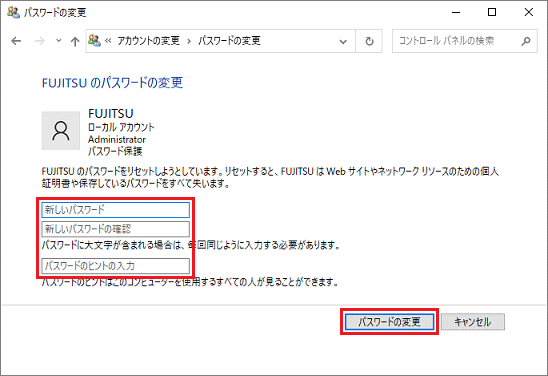Go up one level with up arrow
548x376 pixels.
[x=75, y=42]
